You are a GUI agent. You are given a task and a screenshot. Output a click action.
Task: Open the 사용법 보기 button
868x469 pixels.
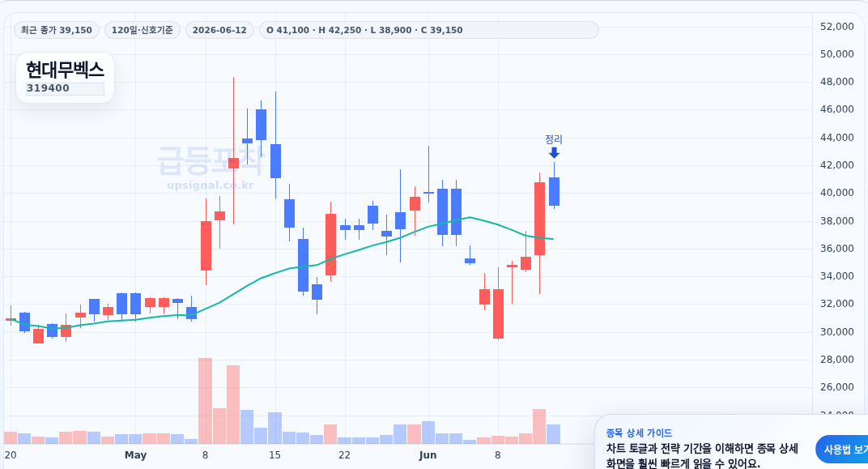[843, 450]
